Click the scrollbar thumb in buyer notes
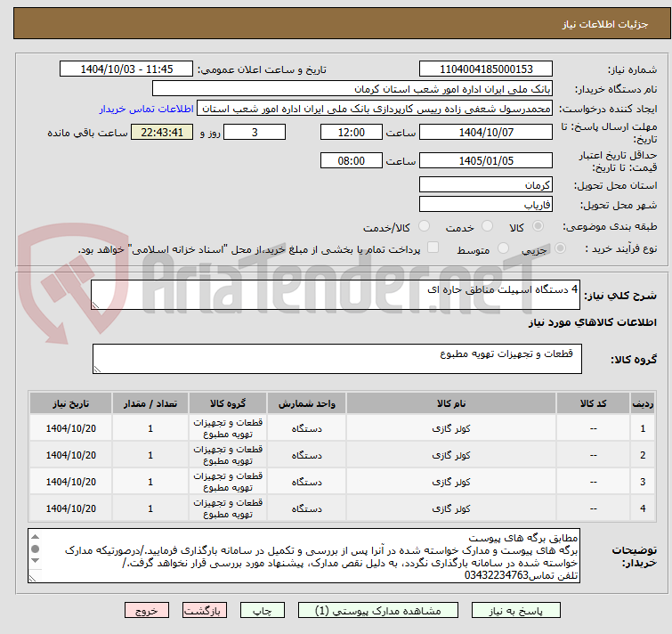This screenshot has width=672, height=634. pos(36,549)
